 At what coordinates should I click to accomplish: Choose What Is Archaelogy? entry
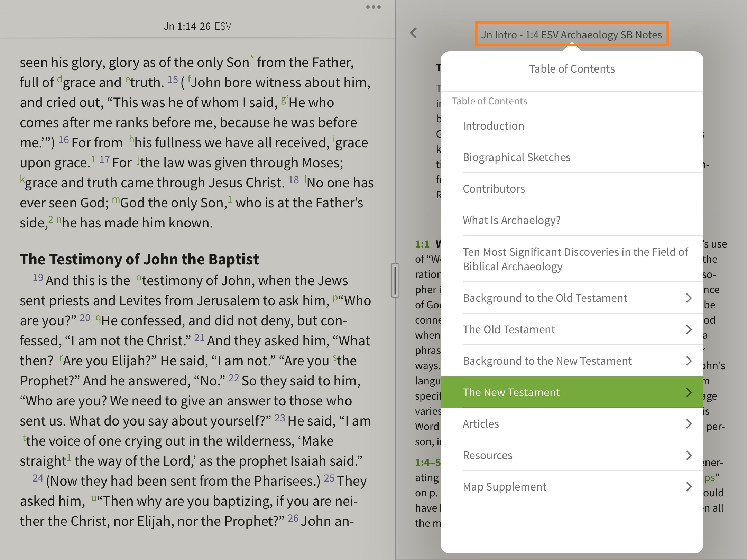(572, 220)
